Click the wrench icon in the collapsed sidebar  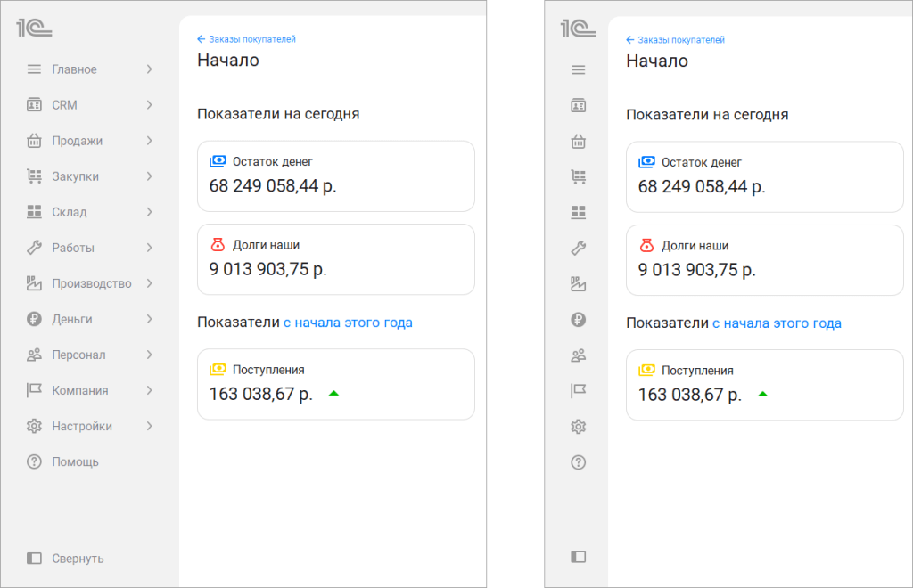[x=578, y=248]
